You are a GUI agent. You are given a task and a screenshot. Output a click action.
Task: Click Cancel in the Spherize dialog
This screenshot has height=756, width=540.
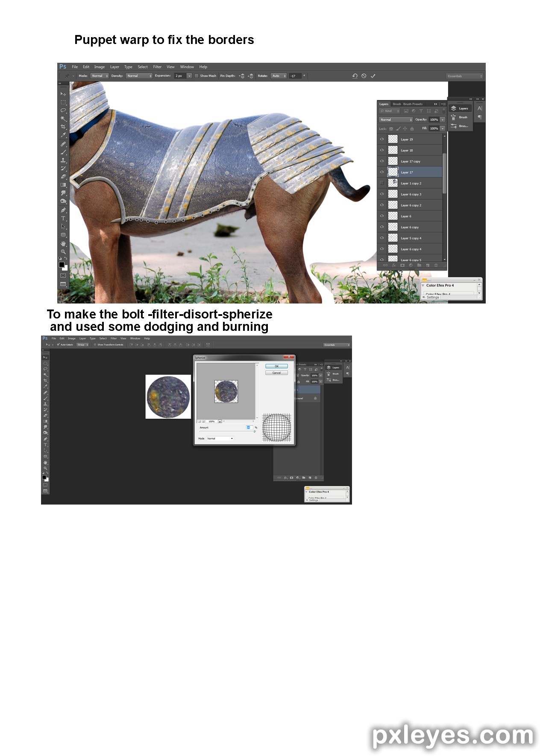(276, 373)
